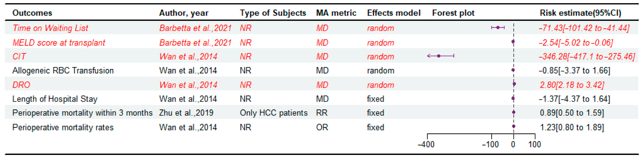Click the MELD score plot marker
The image size is (644, 158).
coord(513,42)
